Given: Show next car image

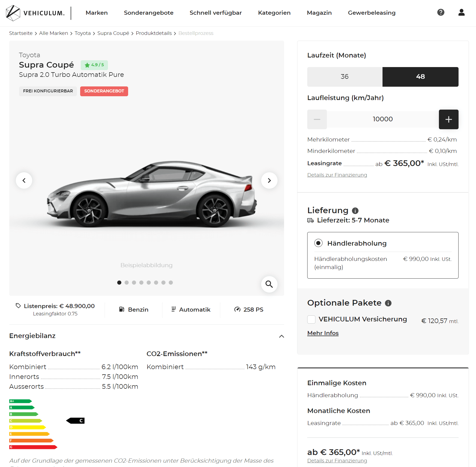Looking at the screenshot, I should click(x=269, y=180).
